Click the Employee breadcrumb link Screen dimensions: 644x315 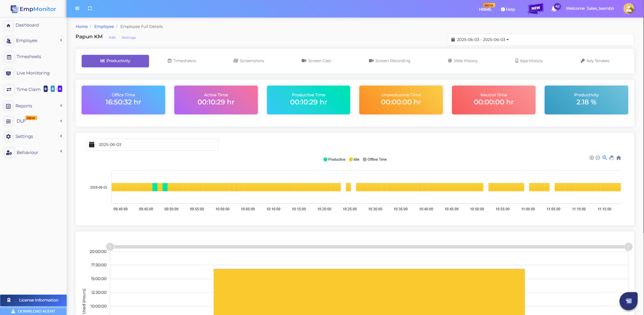pos(104,27)
